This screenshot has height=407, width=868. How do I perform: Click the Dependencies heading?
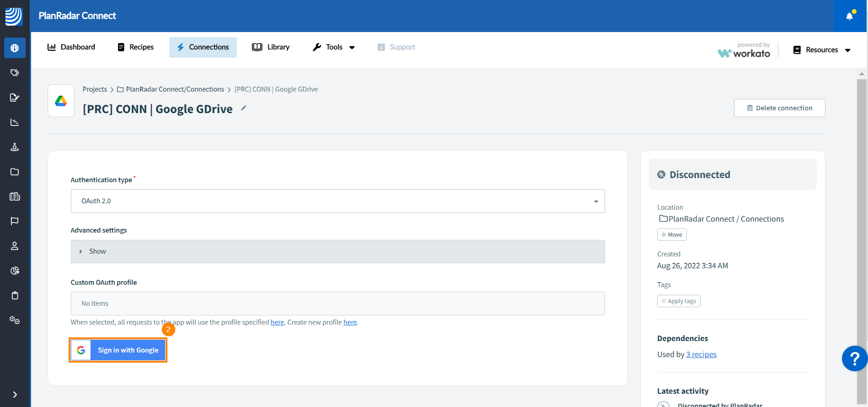pos(682,338)
